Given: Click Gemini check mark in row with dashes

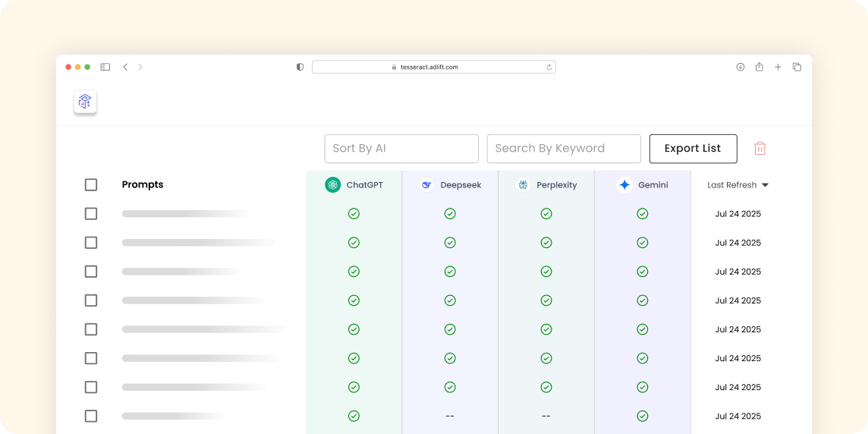Looking at the screenshot, I should click(x=642, y=416).
